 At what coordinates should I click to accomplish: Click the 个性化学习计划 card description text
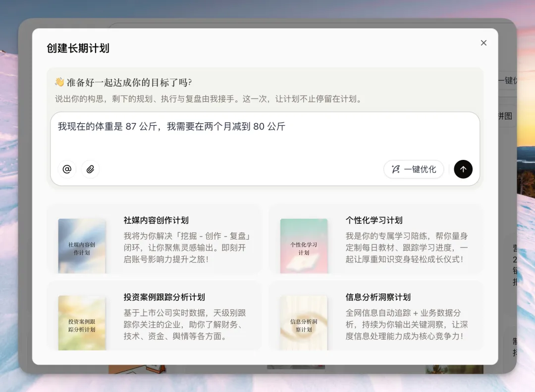[x=407, y=247]
